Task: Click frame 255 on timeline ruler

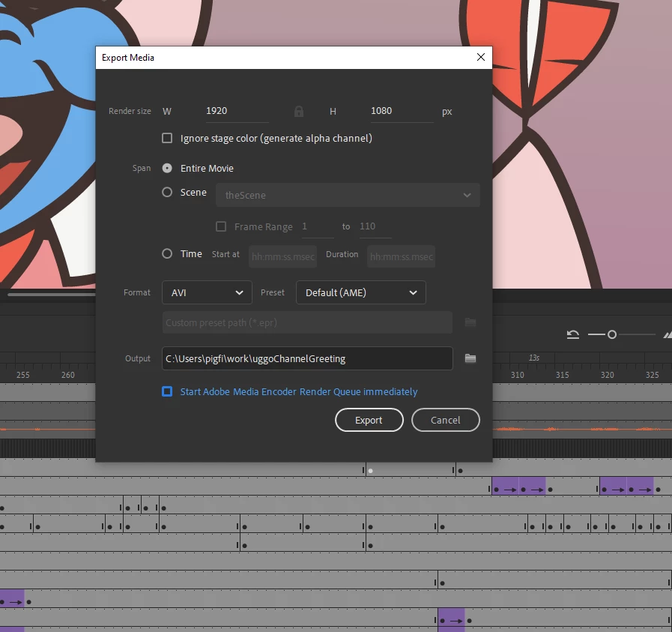Action: (x=22, y=375)
